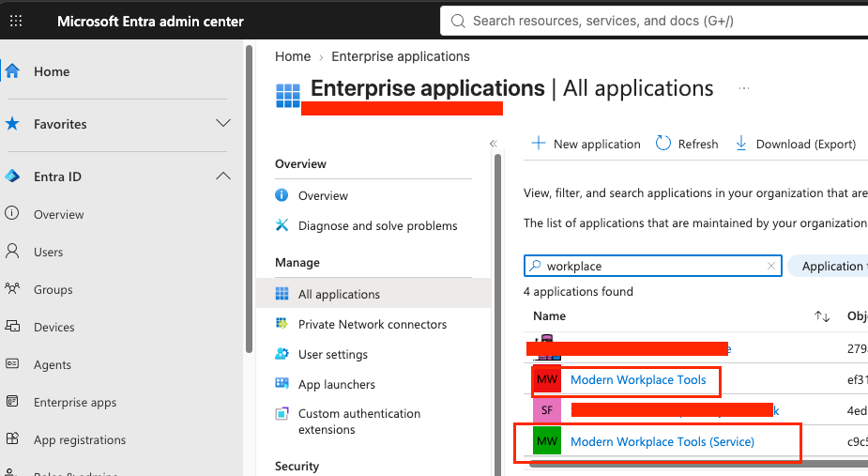Open Groups via the people icon
The width and height of the screenshot is (868, 476).
pyautogui.click(x=12, y=289)
